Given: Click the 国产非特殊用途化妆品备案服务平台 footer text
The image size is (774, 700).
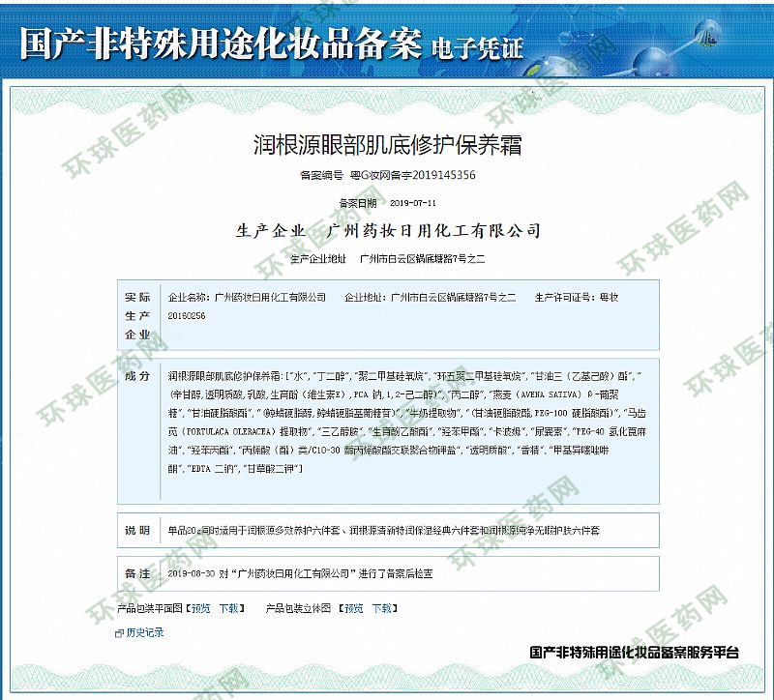Looking at the screenshot, I should point(634,654).
